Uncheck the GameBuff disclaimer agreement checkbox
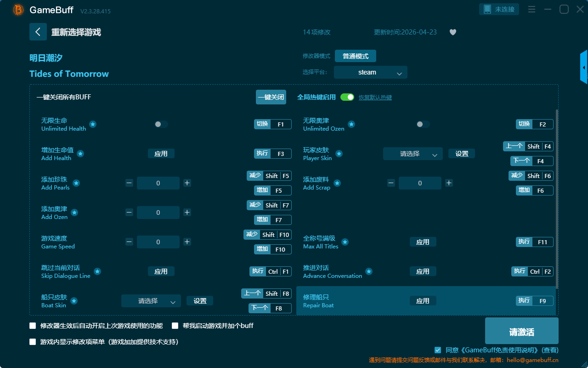 pyautogui.click(x=438, y=350)
